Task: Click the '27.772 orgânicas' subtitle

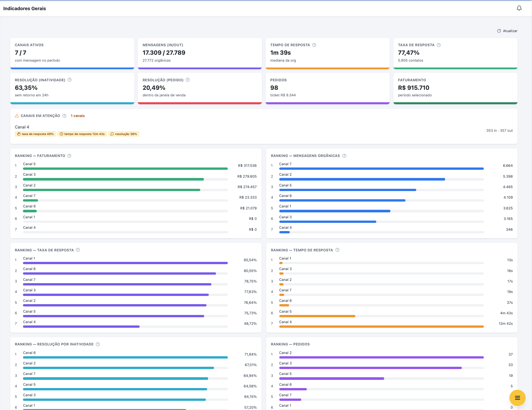Action: click(x=157, y=60)
